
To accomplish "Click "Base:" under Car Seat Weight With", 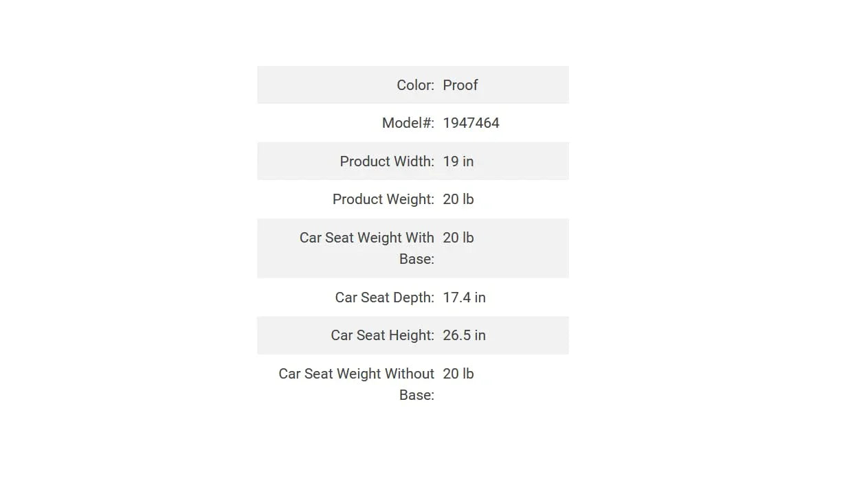I will point(416,259).
